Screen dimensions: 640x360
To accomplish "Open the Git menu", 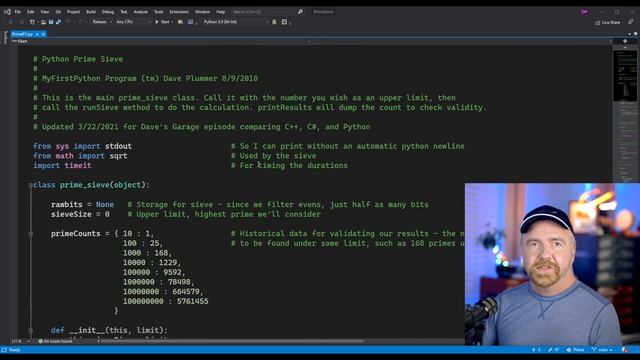I will pyautogui.click(x=58, y=12).
